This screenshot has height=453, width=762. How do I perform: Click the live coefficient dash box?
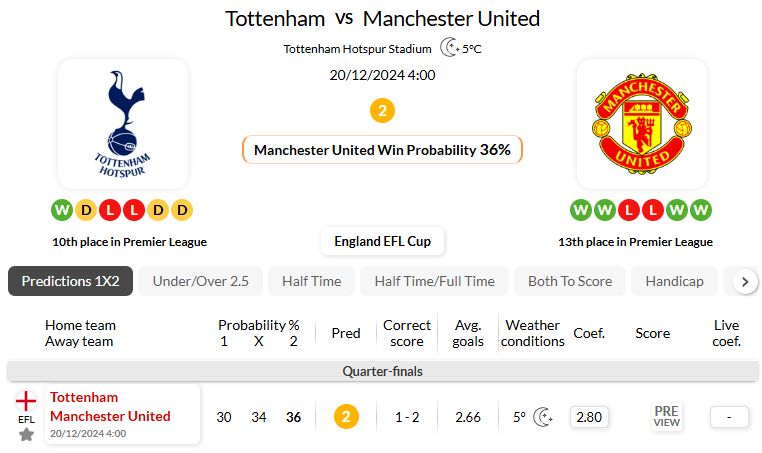coord(729,417)
